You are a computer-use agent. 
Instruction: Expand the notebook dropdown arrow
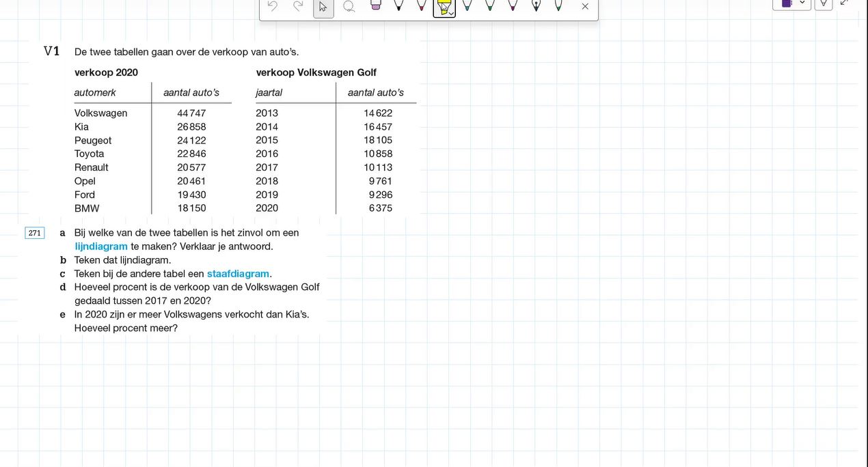[802, 3]
